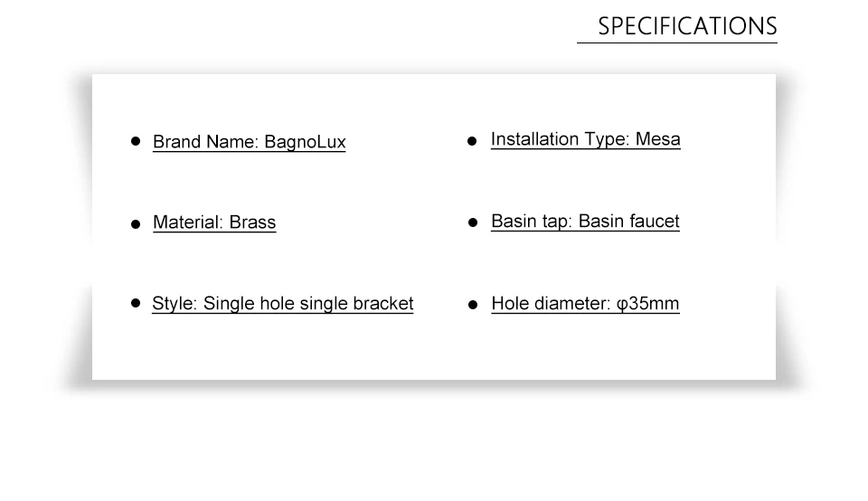Click the bullet beside Brand Name
Screen dimensions: 868x501
point(136,141)
